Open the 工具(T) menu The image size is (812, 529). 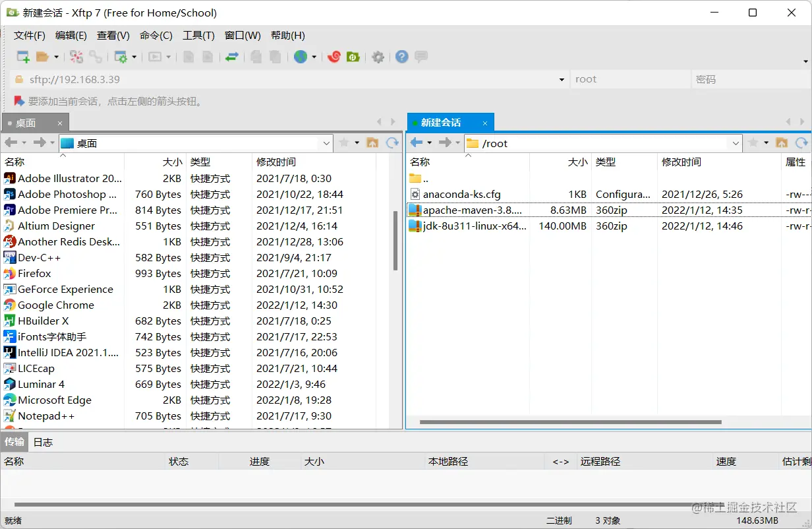point(198,35)
